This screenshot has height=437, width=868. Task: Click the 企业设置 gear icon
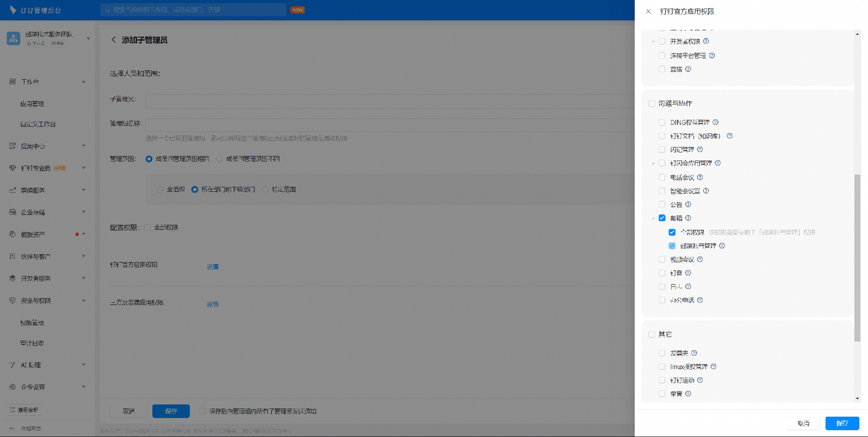pyautogui.click(x=12, y=387)
